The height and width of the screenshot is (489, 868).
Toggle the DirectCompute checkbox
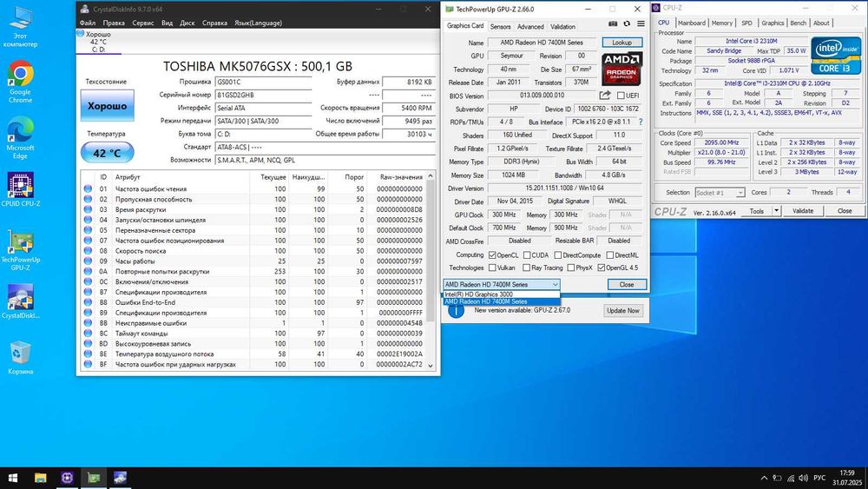558,255
